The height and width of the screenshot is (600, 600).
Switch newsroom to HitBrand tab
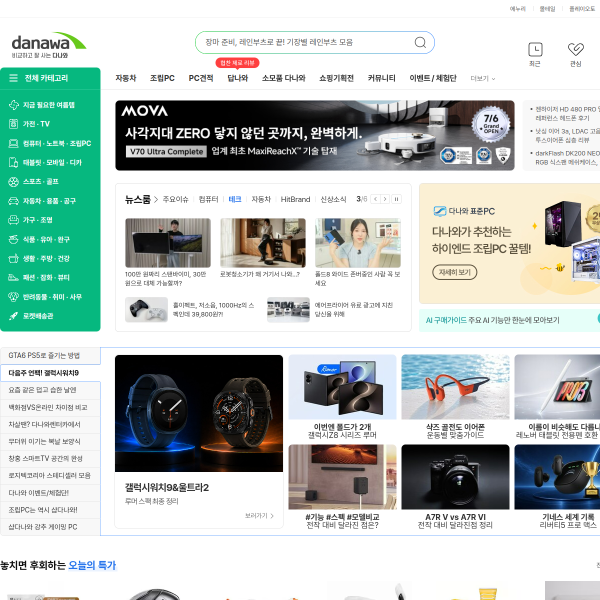click(295, 199)
